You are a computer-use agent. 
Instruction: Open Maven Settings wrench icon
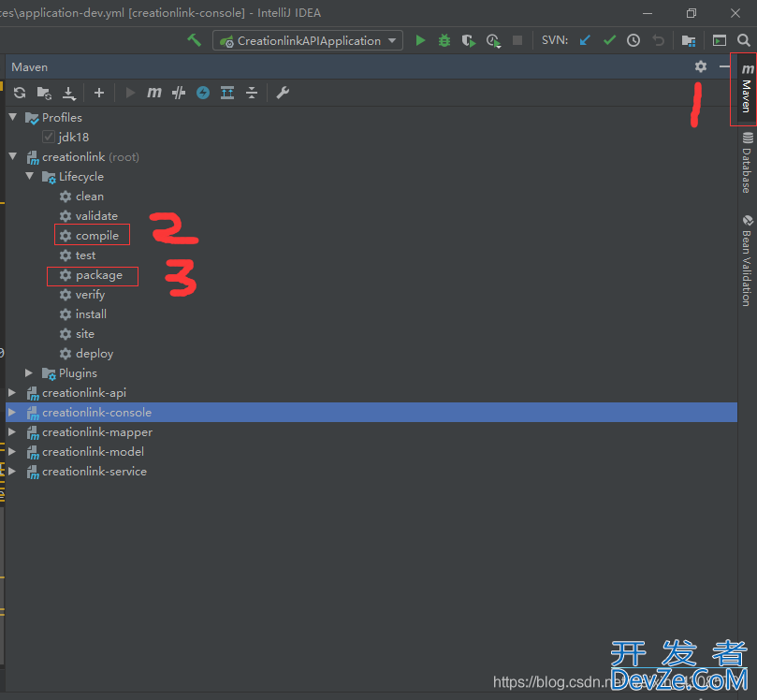283,93
